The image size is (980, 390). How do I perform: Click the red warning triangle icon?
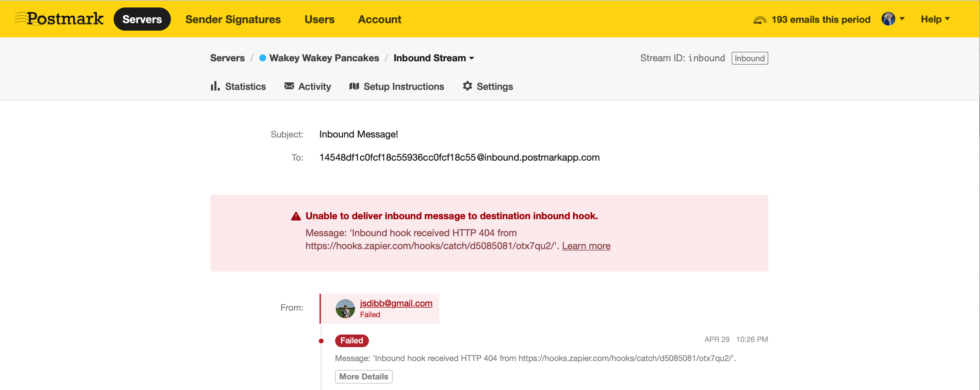pos(296,216)
